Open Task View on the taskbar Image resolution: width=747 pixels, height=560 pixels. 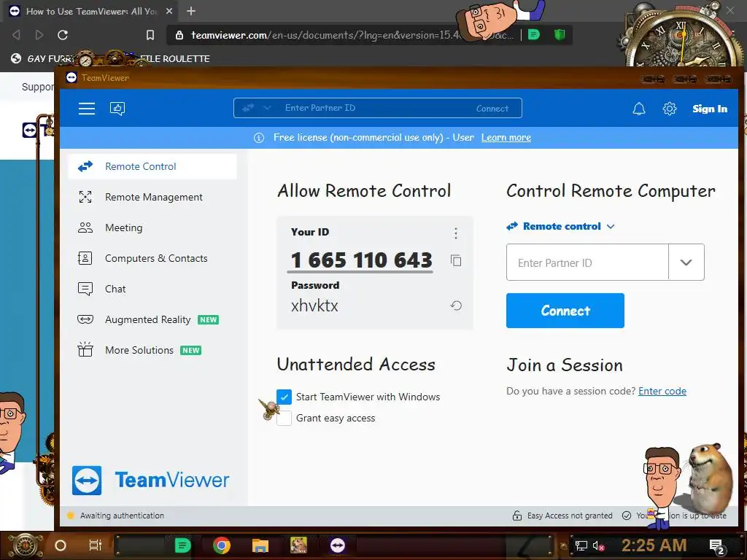[x=96, y=545]
